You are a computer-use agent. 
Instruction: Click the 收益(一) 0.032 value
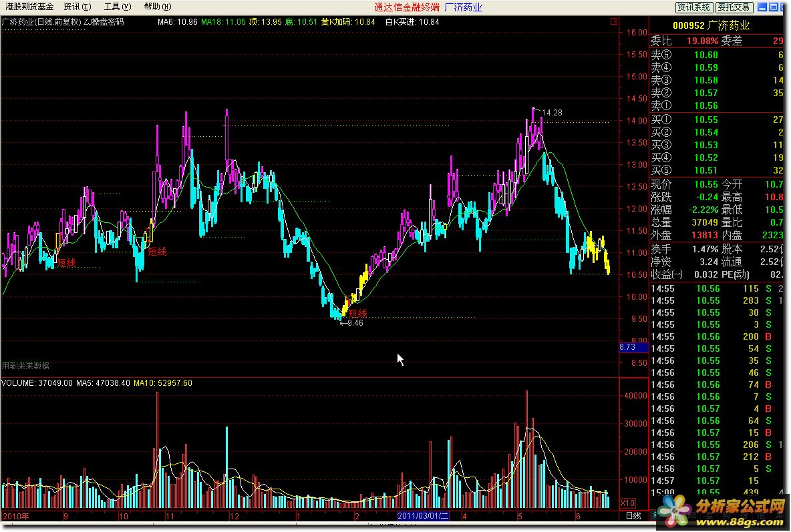pyautogui.click(x=706, y=274)
